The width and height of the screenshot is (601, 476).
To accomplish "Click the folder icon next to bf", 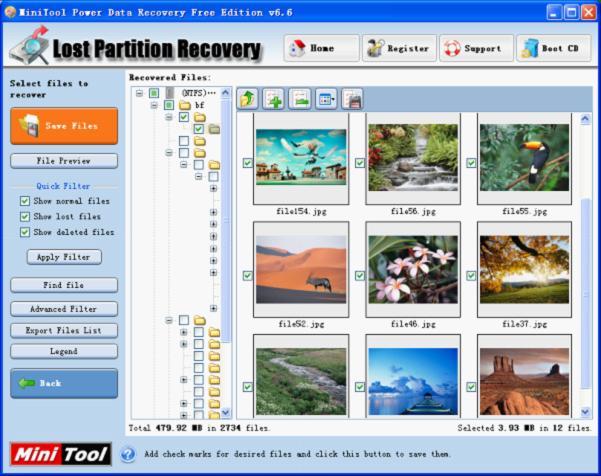I will point(186,105).
